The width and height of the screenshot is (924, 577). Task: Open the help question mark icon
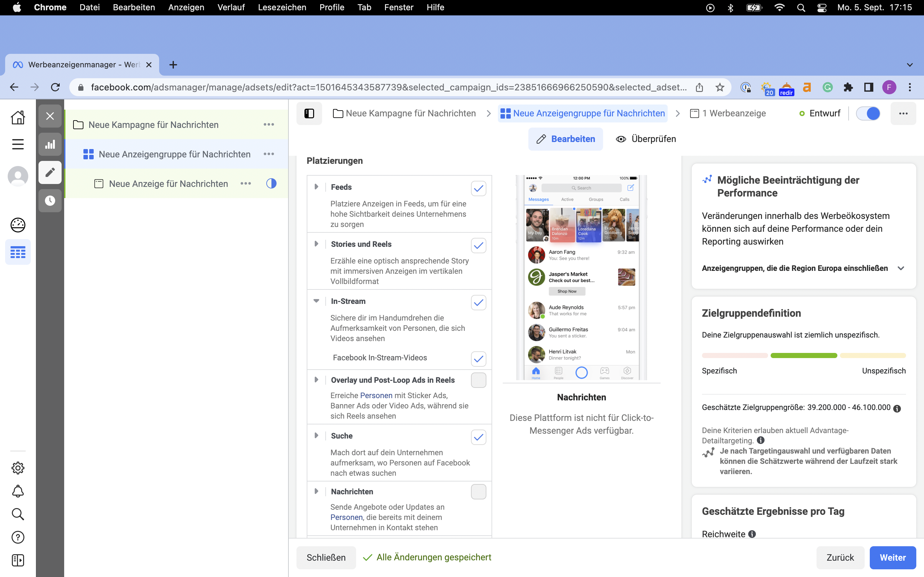pos(18,537)
